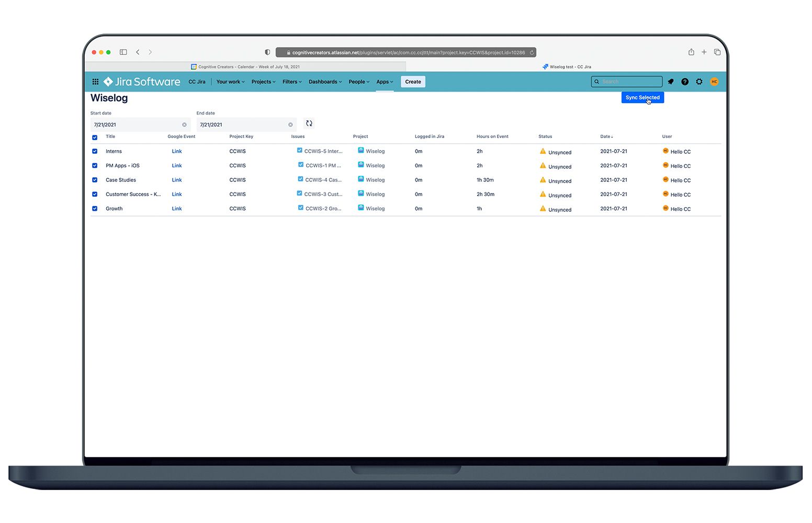Click the Sync Selected button
Viewport: 812px width, 523px height.
pyautogui.click(x=642, y=98)
